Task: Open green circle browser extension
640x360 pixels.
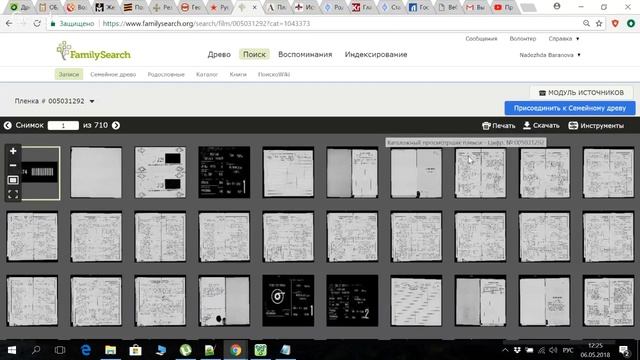Action: 631,24
